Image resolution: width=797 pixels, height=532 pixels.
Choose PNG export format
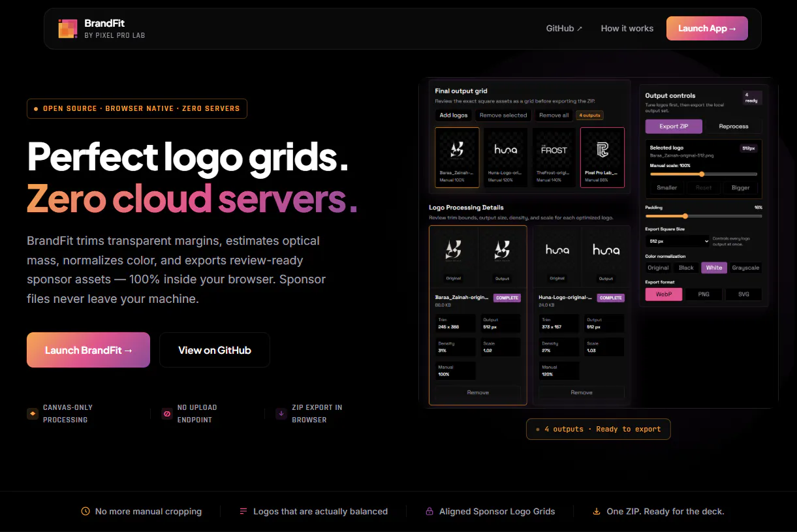tap(704, 294)
